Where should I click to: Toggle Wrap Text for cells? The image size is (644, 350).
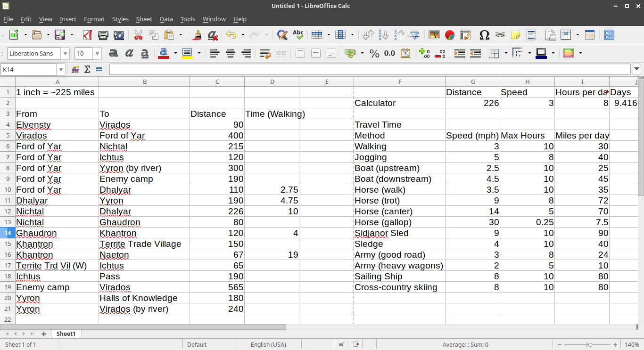click(265, 53)
